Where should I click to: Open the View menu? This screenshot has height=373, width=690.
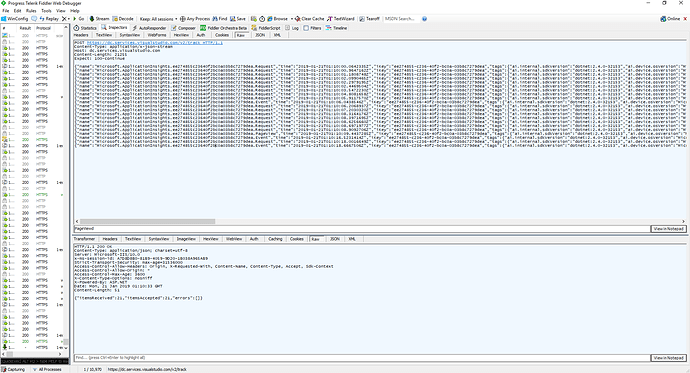(61, 11)
